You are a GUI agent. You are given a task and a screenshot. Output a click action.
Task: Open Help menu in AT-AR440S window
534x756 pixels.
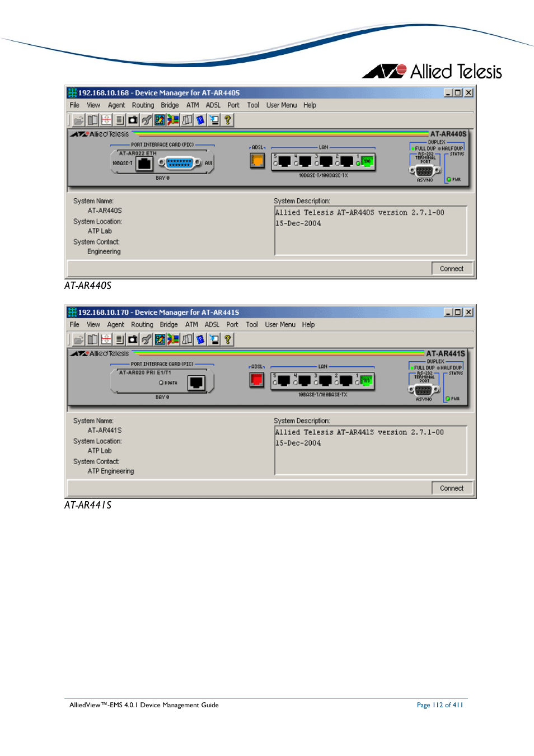pyautogui.click(x=310, y=105)
